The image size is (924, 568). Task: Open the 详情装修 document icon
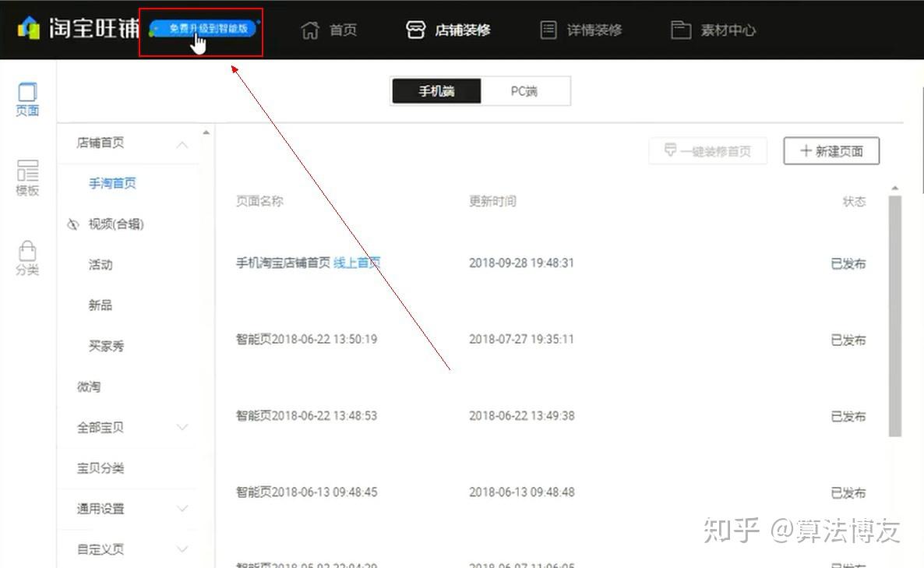pyautogui.click(x=548, y=30)
